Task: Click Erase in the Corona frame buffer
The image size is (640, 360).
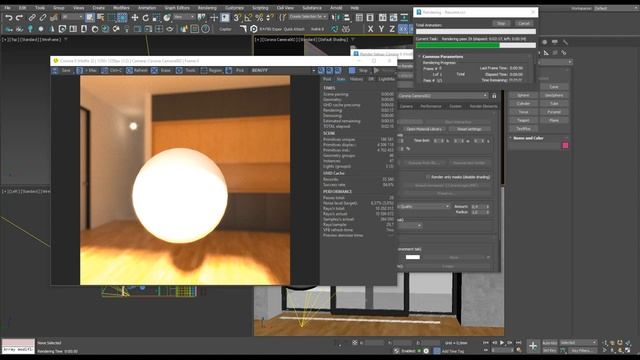Action: 161,71
